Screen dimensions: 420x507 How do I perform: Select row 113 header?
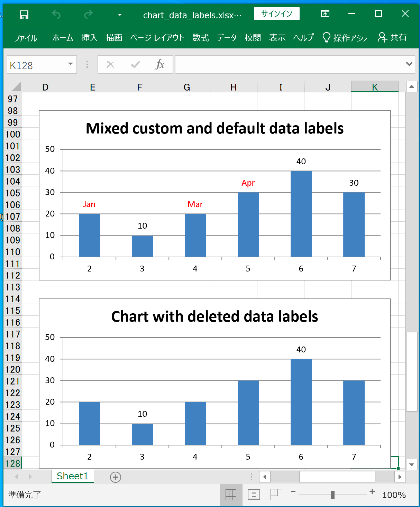point(13,287)
